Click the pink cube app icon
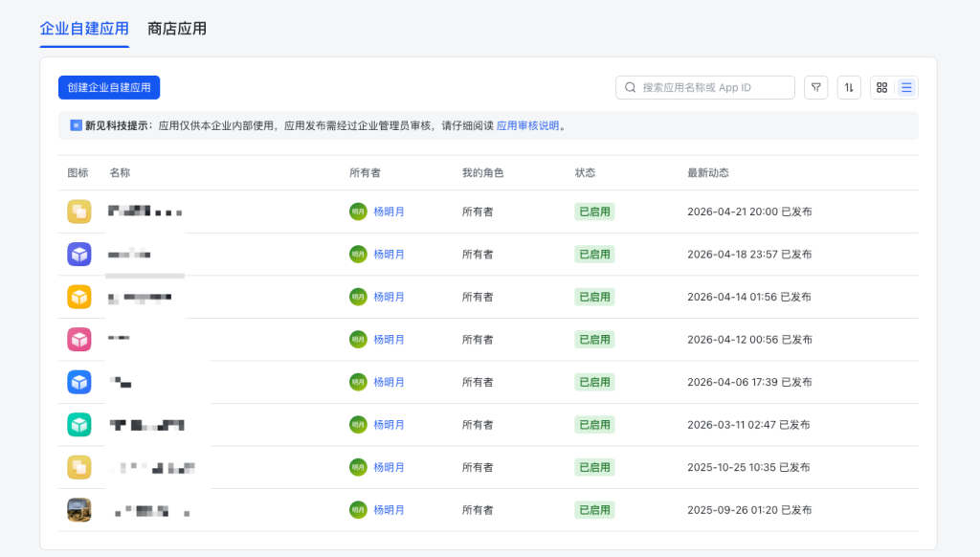Image resolution: width=980 pixels, height=557 pixels. [x=79, y=340]
